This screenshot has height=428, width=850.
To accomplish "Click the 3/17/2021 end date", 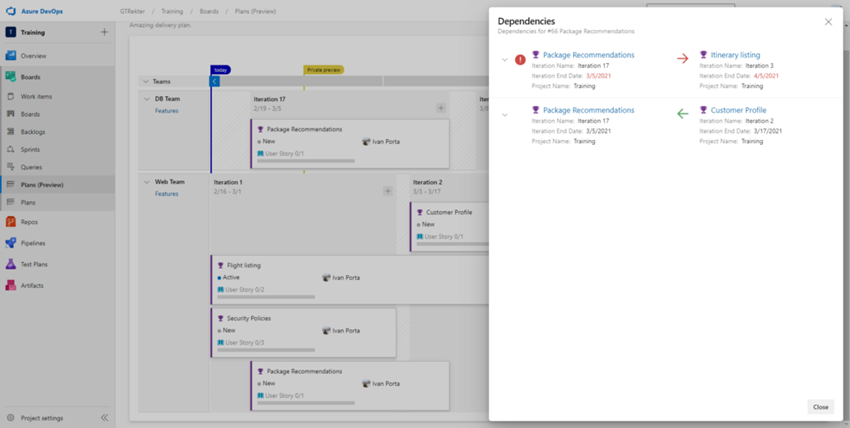I will [768, 131].
